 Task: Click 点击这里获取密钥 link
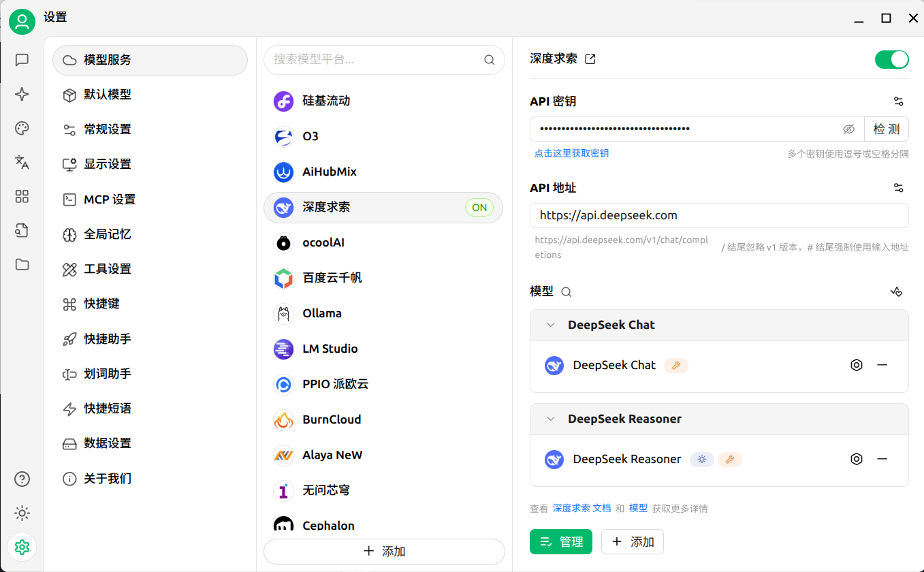coord(572,153)
